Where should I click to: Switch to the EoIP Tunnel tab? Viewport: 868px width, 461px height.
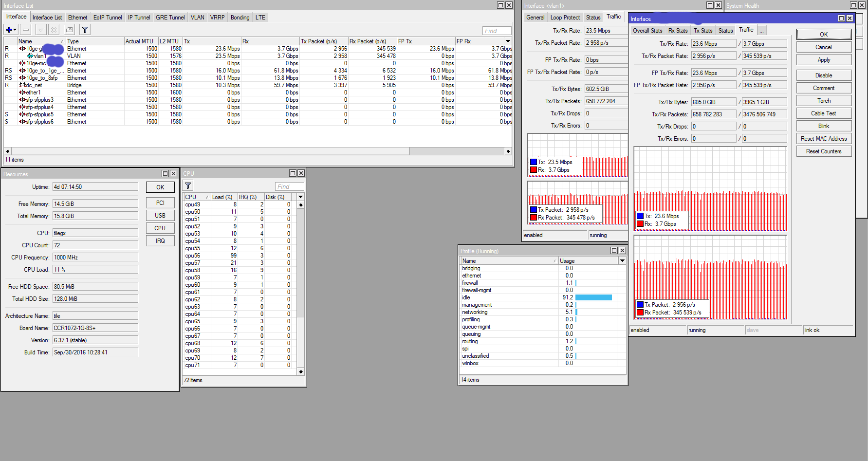(108, 18)
